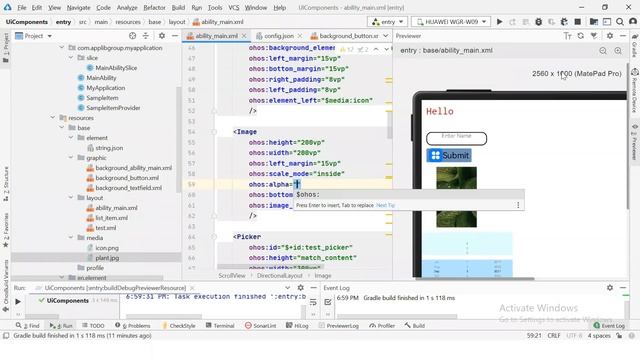
Task: Toggle soft wrap in Run output
Action: pos(313,302)
